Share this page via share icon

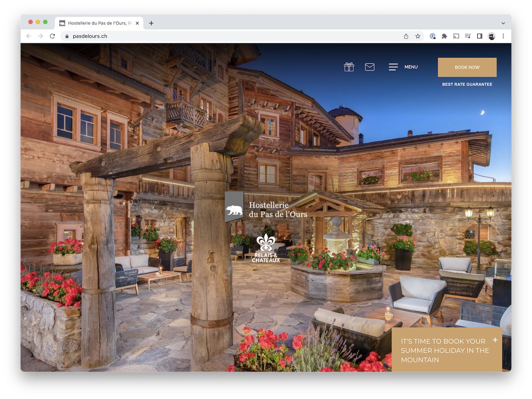coord(406,36)
